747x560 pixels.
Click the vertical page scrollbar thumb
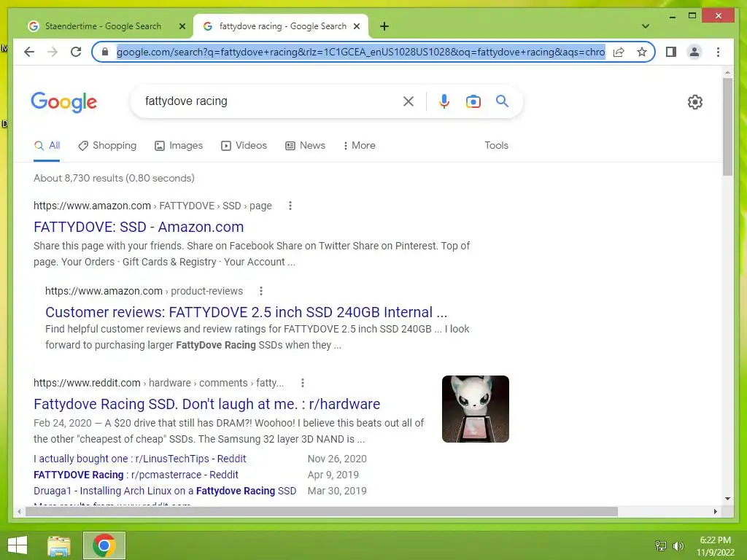pos(727,127)
